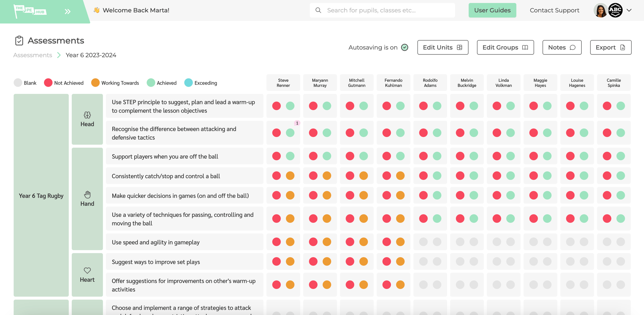Collapse the sidebar with the double chevron

click(x=67, y=11)
